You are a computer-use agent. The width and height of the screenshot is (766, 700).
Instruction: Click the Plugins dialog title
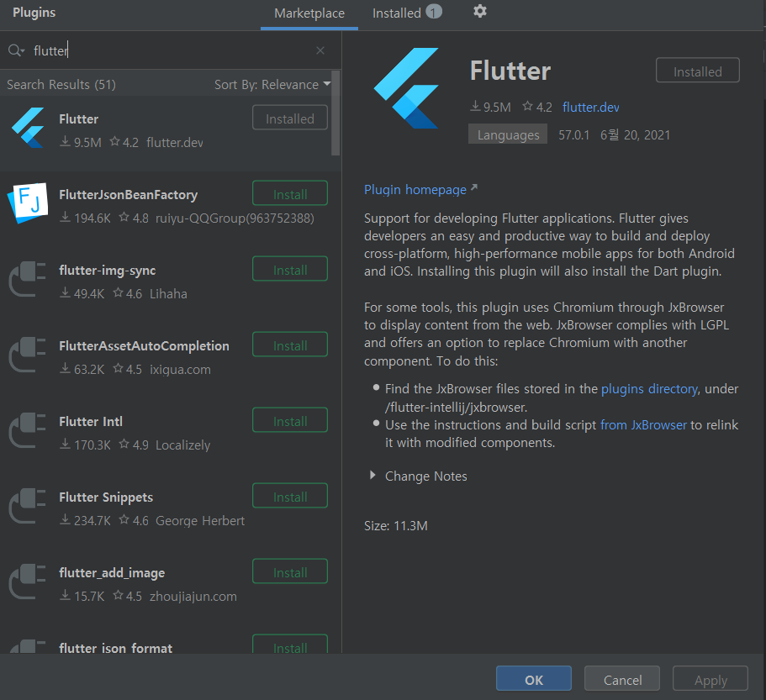click(34, 13)
